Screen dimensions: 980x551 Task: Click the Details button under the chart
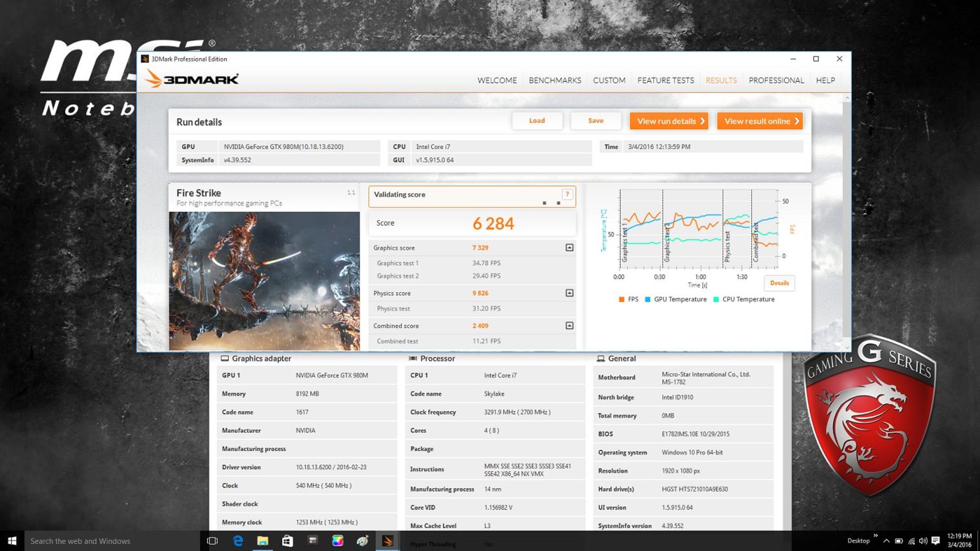[x=779, y=283]
